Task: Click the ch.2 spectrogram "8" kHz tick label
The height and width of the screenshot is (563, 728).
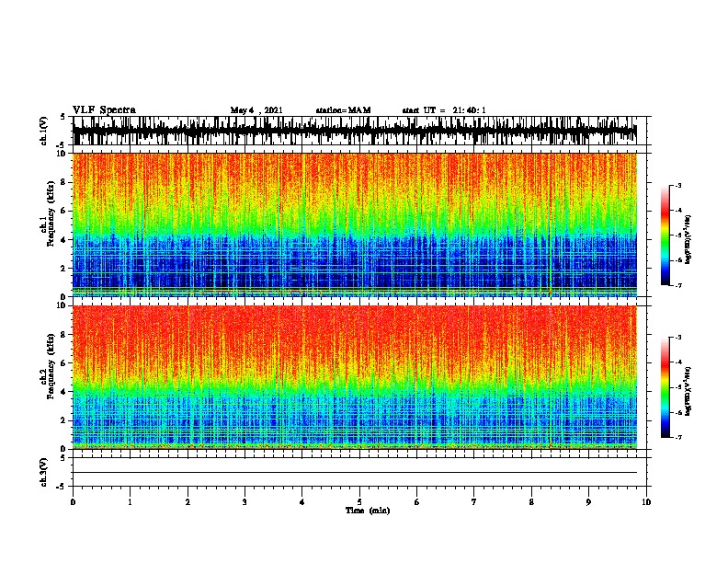Action: (x=64, y=334)
